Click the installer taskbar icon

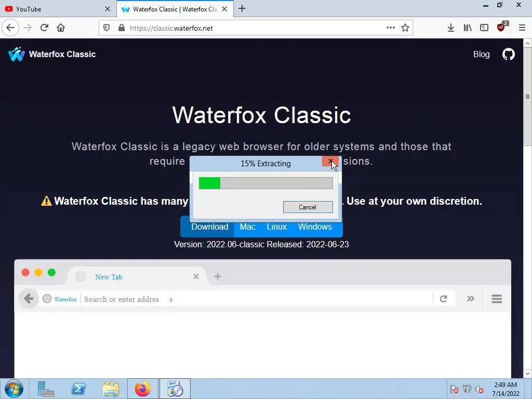[x=175, y=389]
